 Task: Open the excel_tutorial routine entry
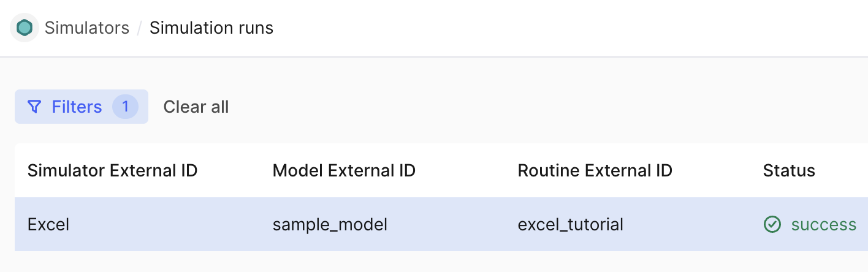click(570, 225)
